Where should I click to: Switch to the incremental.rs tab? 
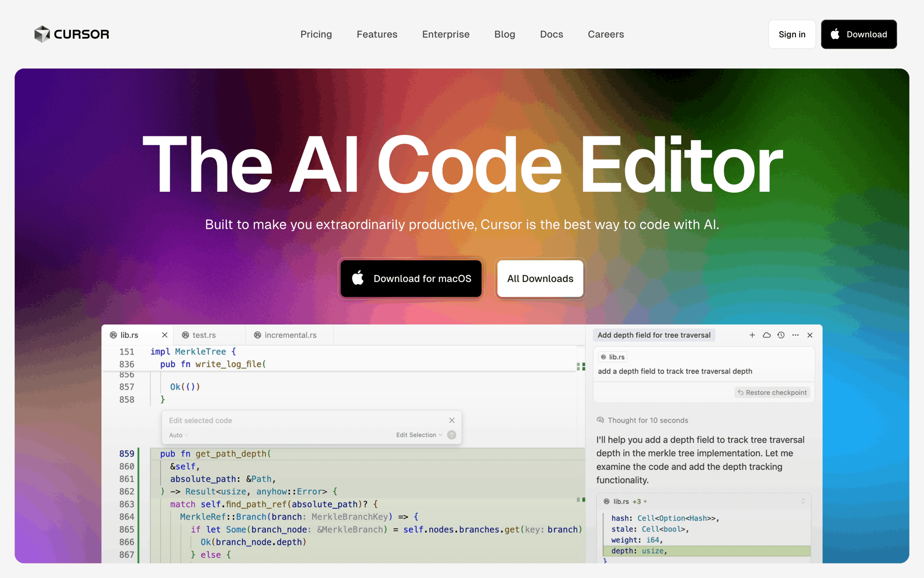click(290, 335)
